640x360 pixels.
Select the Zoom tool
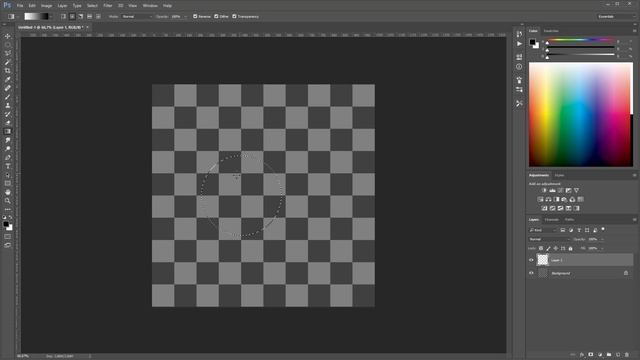coord(8,201)
